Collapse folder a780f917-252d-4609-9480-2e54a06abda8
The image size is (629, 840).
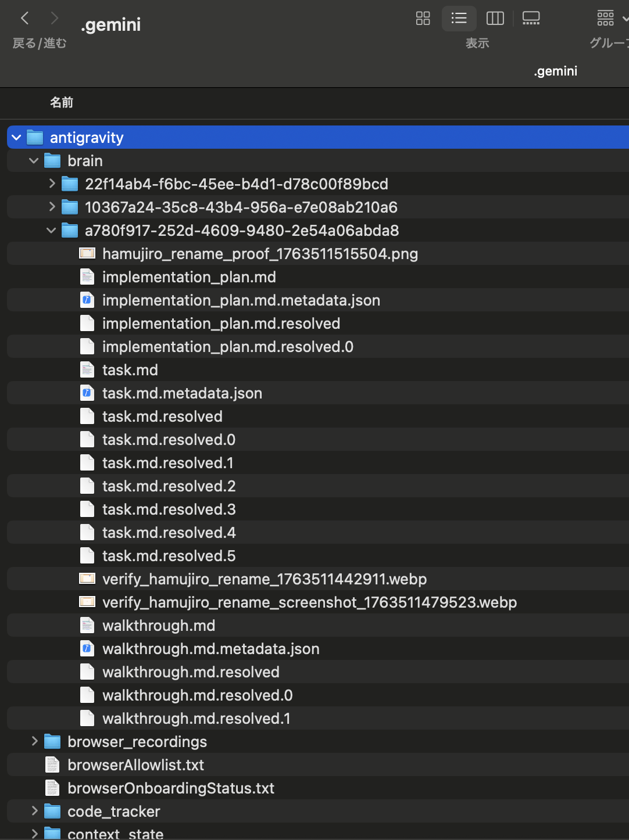[51, 231]
